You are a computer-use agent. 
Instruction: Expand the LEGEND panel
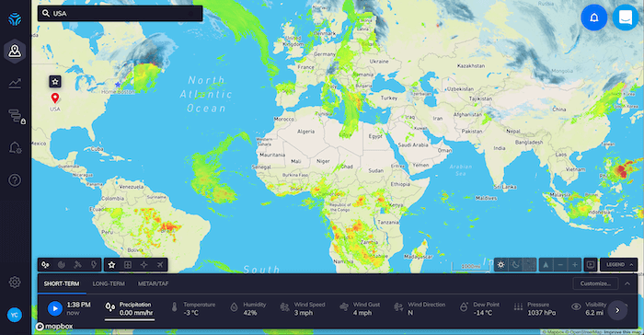(x=619, y=265)
